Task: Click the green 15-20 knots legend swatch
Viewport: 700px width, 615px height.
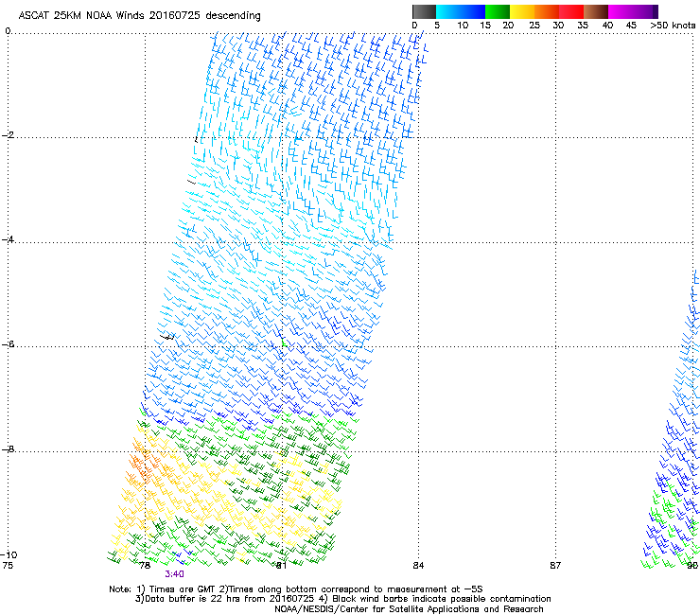Action: [498, 11]
